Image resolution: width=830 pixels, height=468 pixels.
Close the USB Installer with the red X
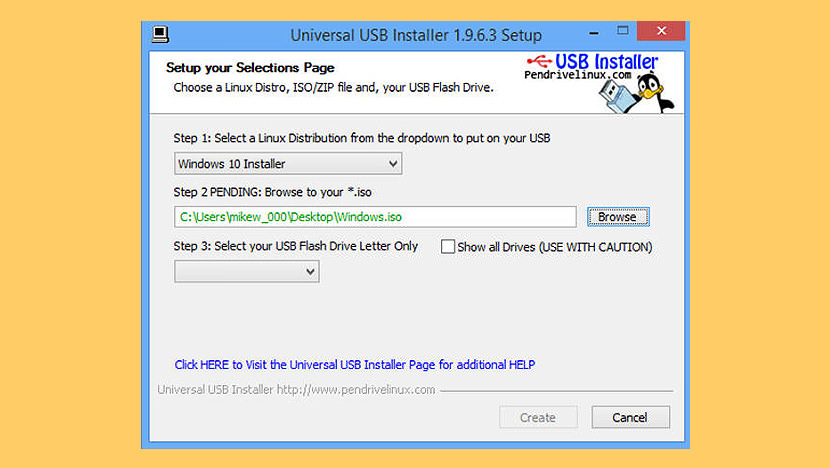(x=661, y=31)
